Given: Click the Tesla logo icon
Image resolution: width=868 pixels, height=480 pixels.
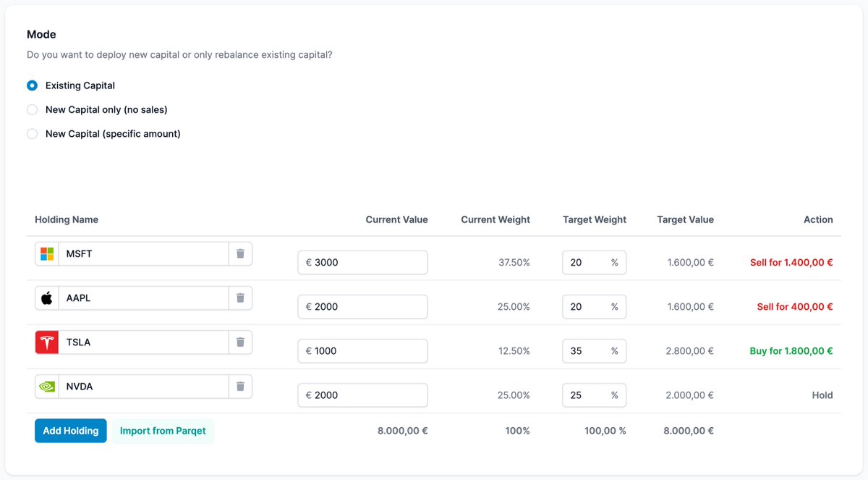Looking at the screenshot, I should tap(47, 342).
